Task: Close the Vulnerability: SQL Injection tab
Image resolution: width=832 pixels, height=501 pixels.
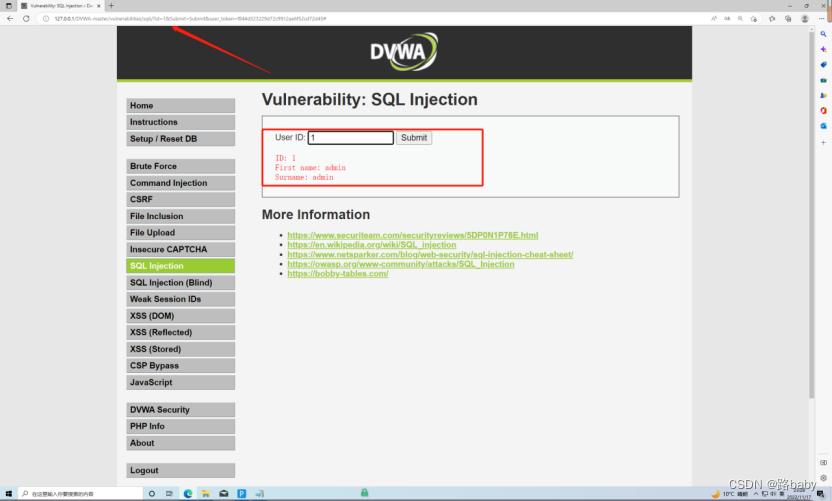Action: [99, 6]
